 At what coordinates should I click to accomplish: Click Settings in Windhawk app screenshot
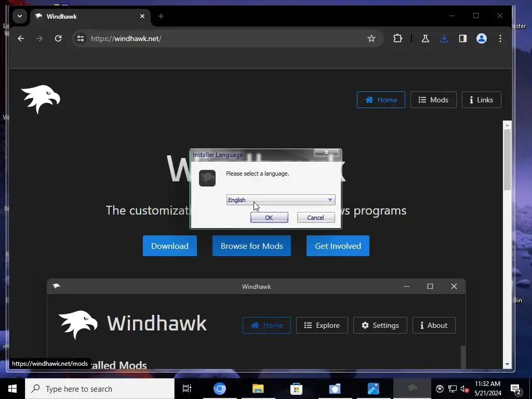[380, 325]
